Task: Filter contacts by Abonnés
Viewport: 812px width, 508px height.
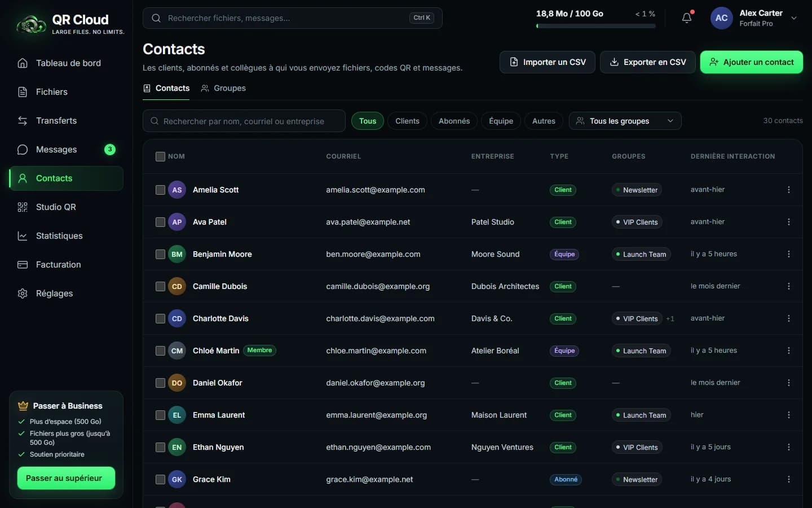Action: pyautogui.click(x=454, y=121)
